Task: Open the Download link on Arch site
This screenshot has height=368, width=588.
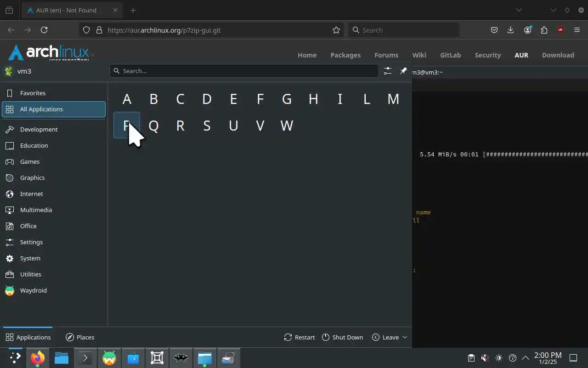Action: click(558, 55)
